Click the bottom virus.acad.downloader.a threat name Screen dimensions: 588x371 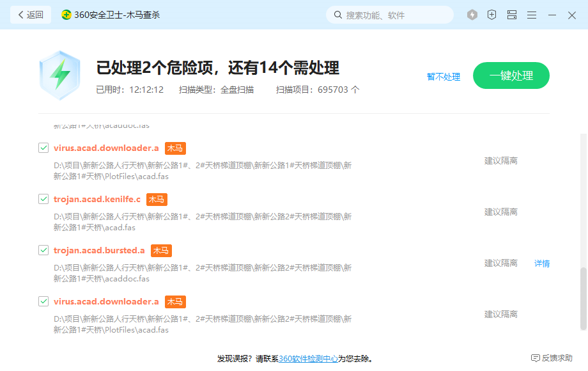tap(106, 302)
